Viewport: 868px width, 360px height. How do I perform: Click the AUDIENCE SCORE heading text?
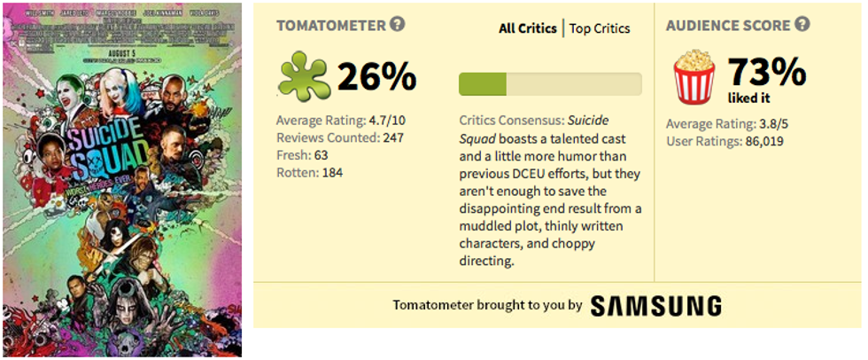728,26
